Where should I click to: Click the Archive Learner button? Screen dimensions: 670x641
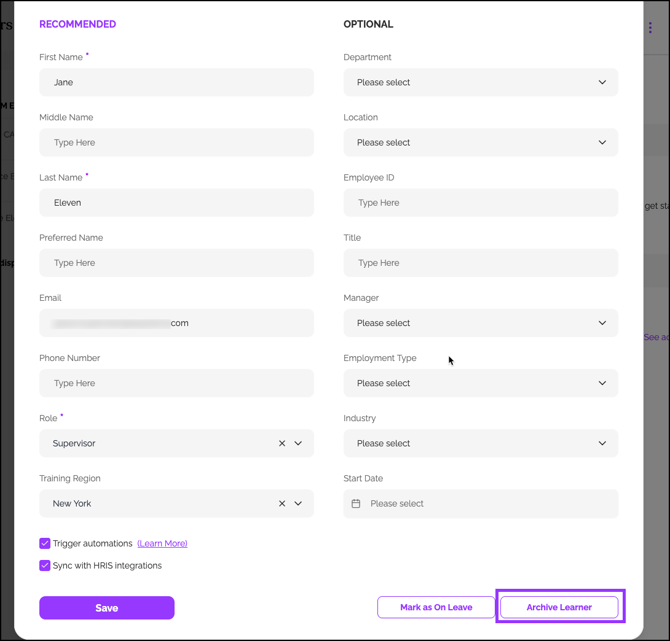click(x=559, y=607)
